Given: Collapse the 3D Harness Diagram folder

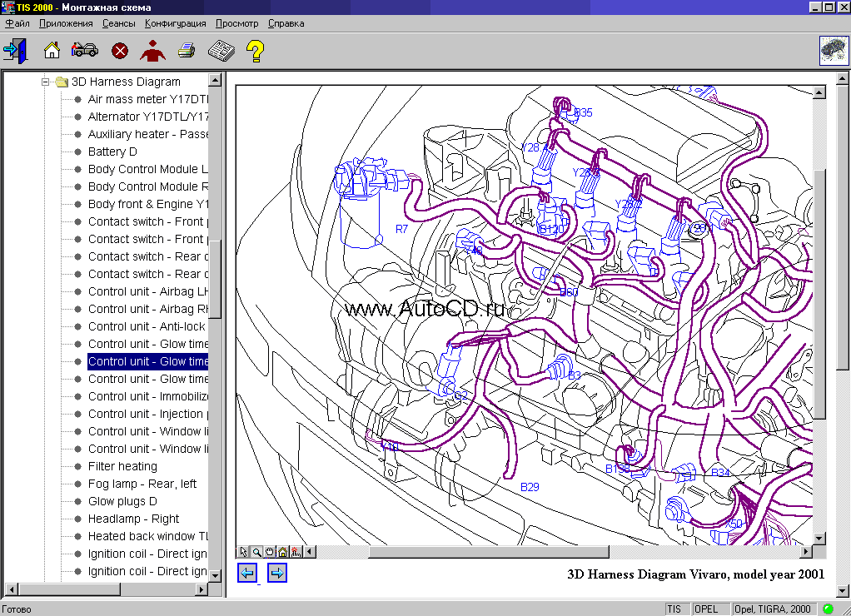Looking at the screenshot, I should (x=45, y=82).
